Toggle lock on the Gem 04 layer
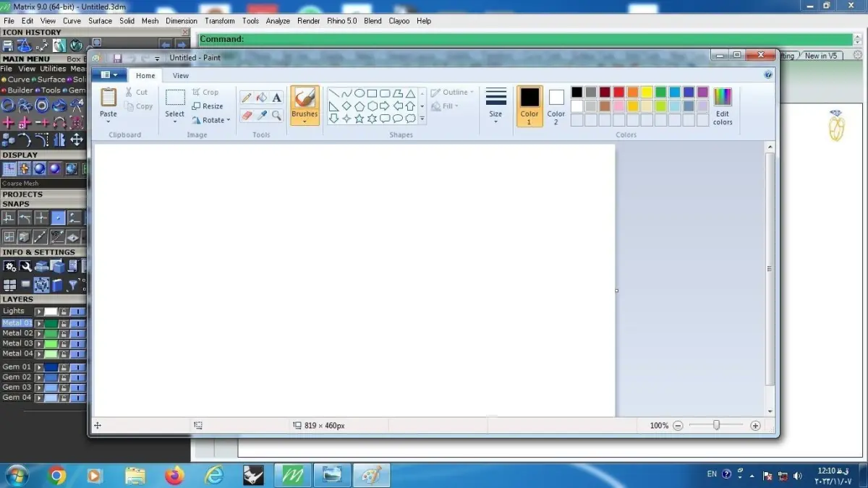Viewport: 868px width, 488px height. [x=64, y=398]
